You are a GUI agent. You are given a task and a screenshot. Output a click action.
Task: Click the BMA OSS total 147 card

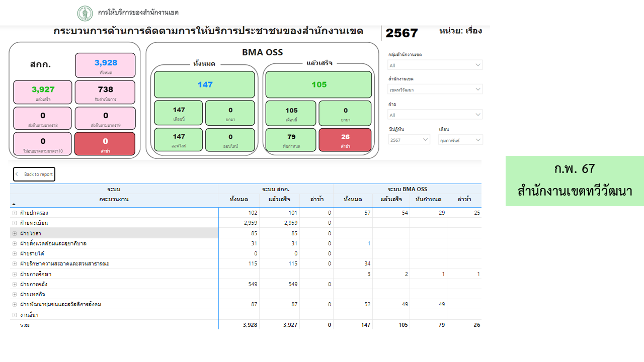click(205, 84)
